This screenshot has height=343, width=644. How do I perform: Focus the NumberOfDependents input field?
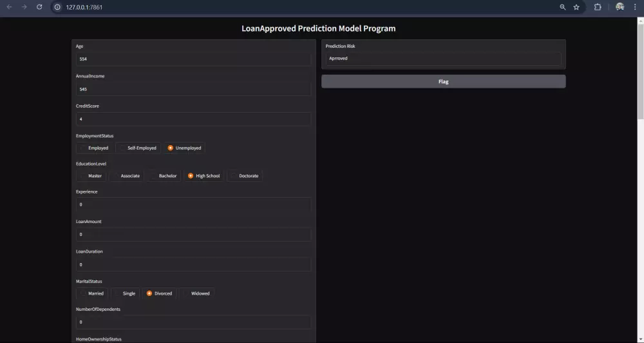[x=193, y=322]
